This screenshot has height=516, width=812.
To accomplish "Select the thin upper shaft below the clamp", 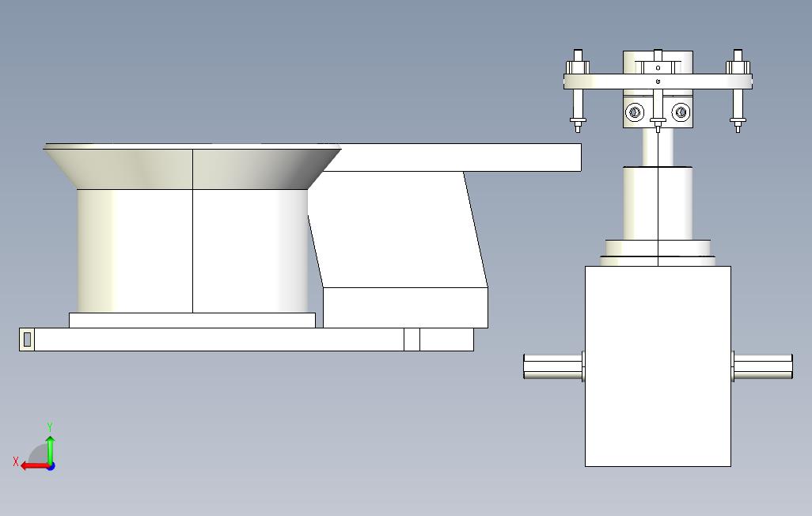I will pyautogui.click(x=658, y=146).
